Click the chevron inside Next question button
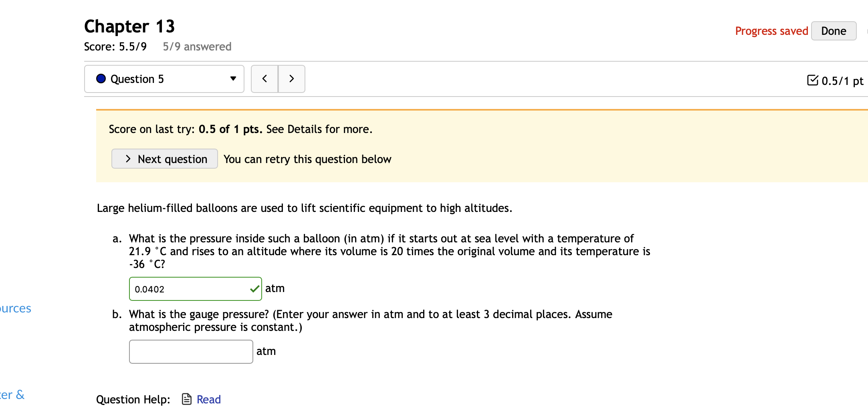 [128, 159]
